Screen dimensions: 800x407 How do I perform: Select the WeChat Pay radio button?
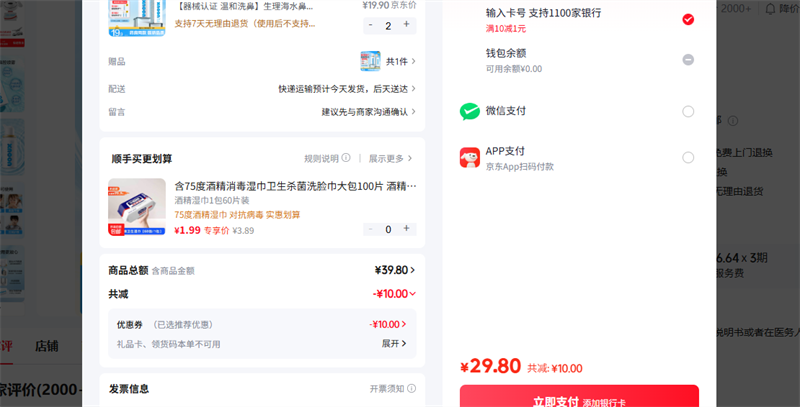688,111
